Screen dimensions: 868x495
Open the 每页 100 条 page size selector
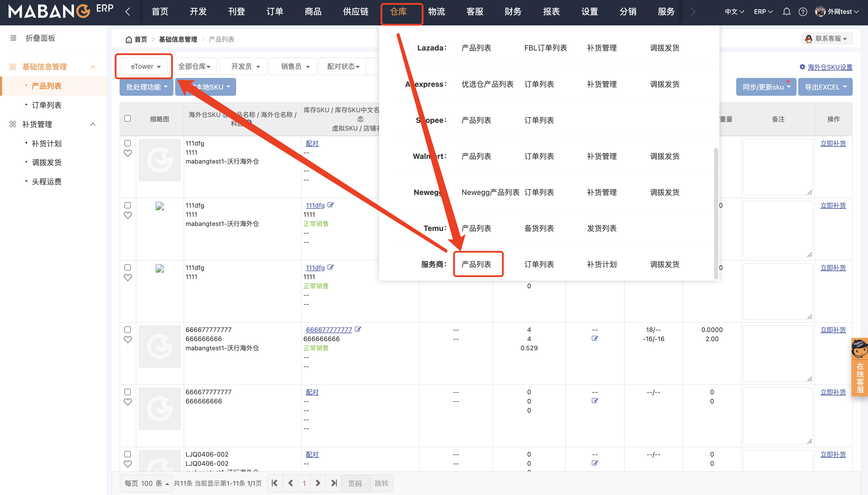point(147,483)
